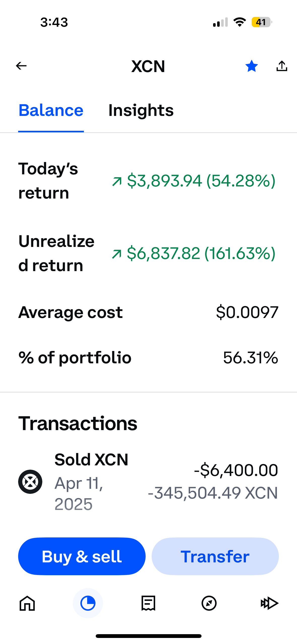Open the Explore compass icon
Screen dimensions: 297x644
coord(209,603)
